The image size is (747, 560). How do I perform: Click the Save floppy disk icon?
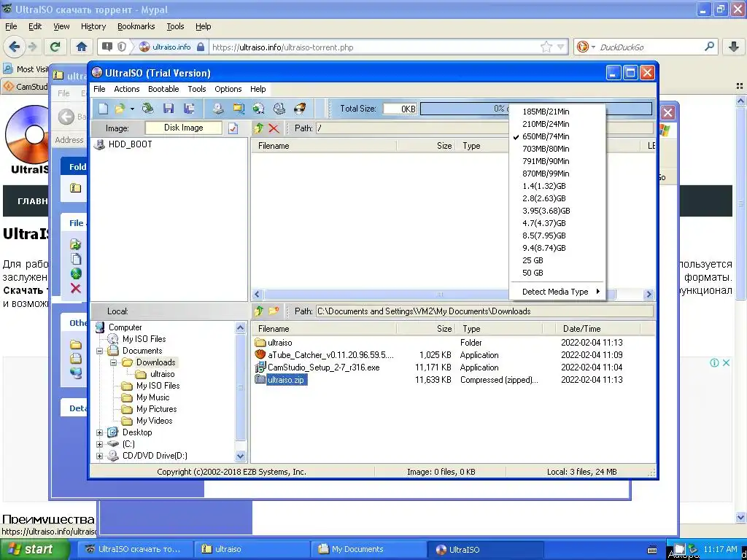pyautogui.click(x=169, y=109)
